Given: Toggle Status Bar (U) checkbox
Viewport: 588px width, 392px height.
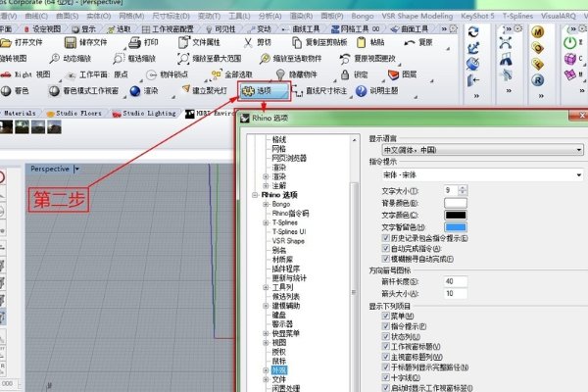Looking at the screenshot, I should tap(385, 336).
